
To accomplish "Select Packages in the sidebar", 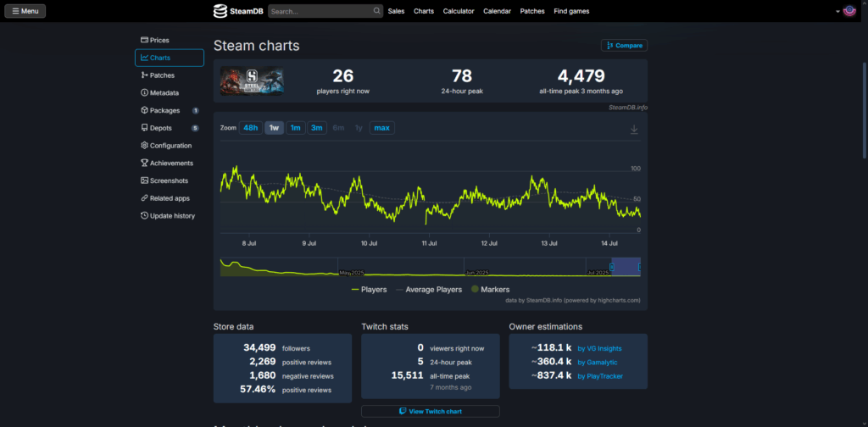I will point(170,111).
